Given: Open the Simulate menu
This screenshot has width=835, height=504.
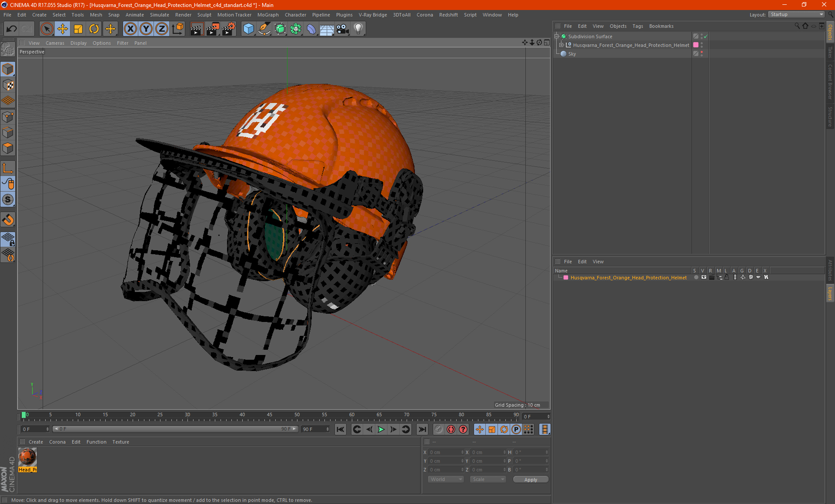Looking at the screenshot, I should tap(159, 15).
